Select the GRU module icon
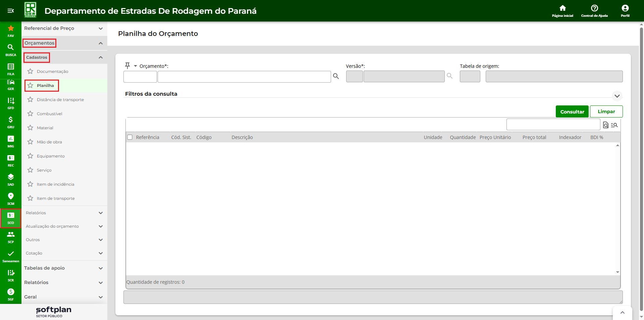This screenshot has width=644, height=320. 11,122
